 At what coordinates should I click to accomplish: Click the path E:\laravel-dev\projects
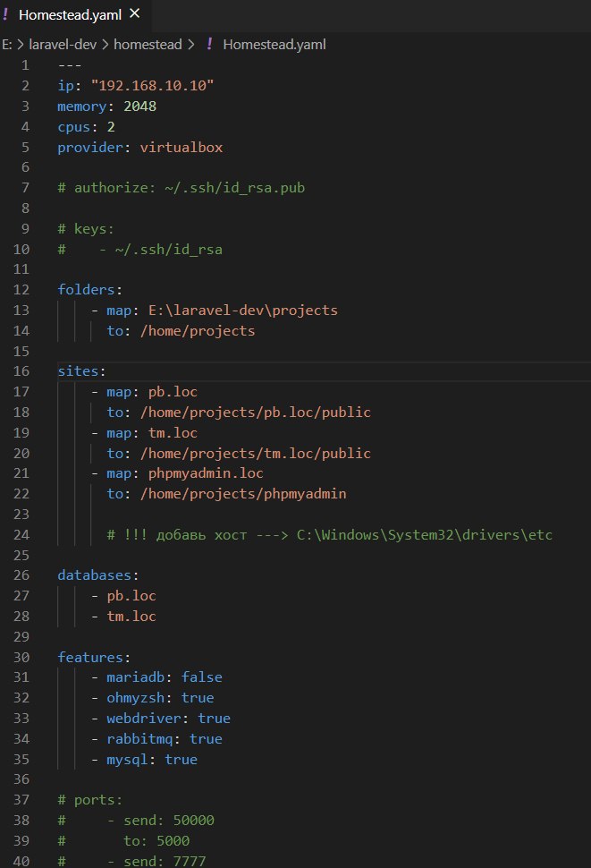pyautogui.click(x=242, y=310)
